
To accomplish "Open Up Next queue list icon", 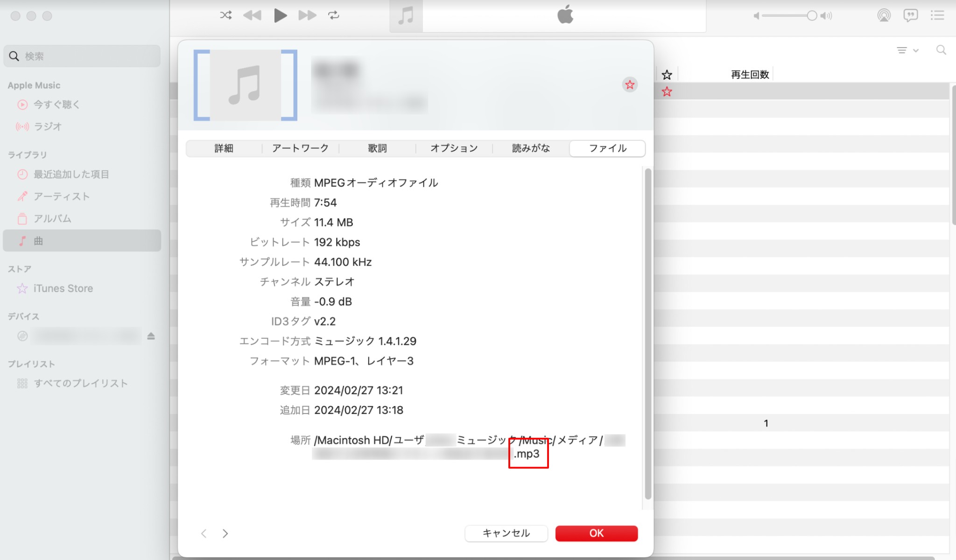I will click(x=937, y=15).
